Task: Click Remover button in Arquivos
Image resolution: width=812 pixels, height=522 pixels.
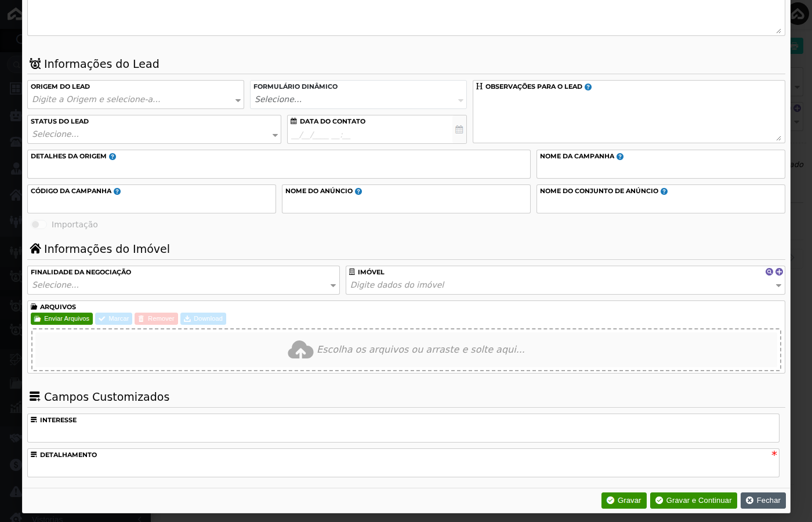Action: tap(156, 319)
